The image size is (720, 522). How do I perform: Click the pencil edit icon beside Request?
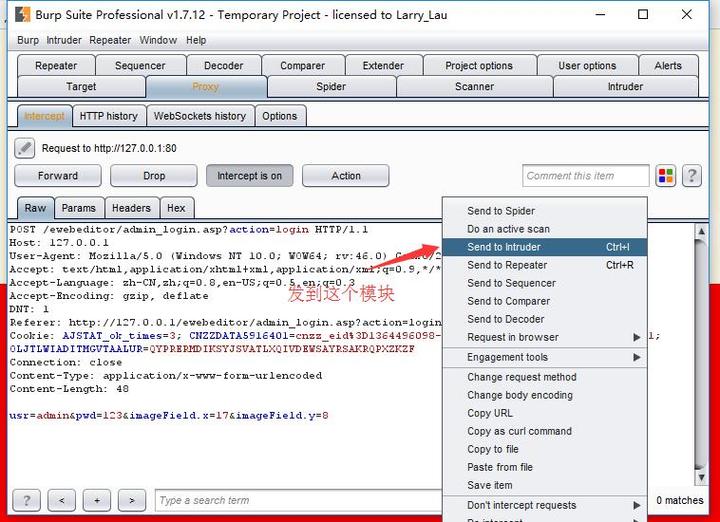[24, 148]
